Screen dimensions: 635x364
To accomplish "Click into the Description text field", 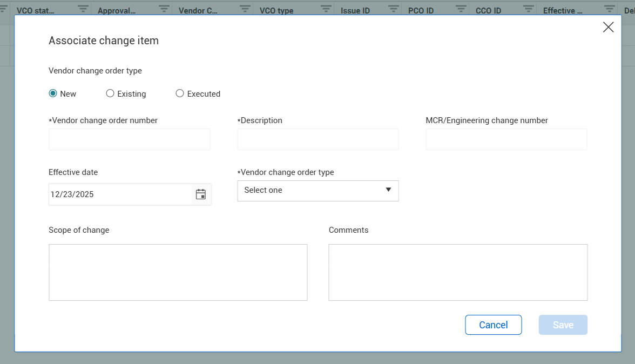I will 318,139.
